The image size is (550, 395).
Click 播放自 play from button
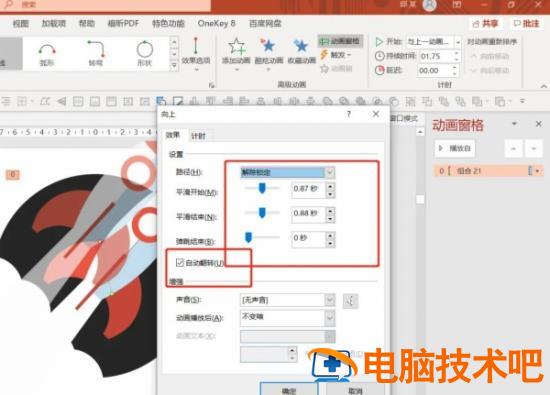pyautogui.click(x=455, y=148)
